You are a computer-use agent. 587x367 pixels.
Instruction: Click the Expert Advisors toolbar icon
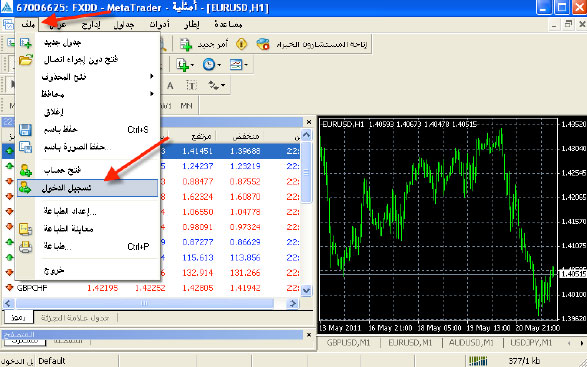tap(263, 45)
